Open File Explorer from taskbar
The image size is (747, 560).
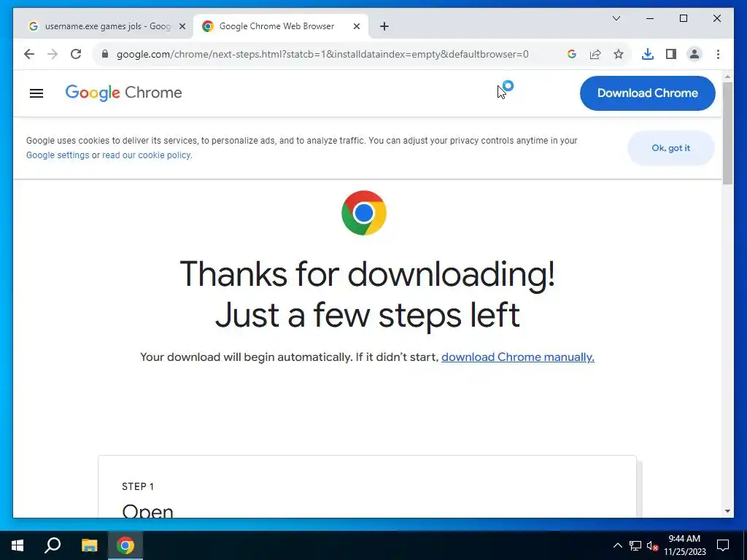pos(89,545)
